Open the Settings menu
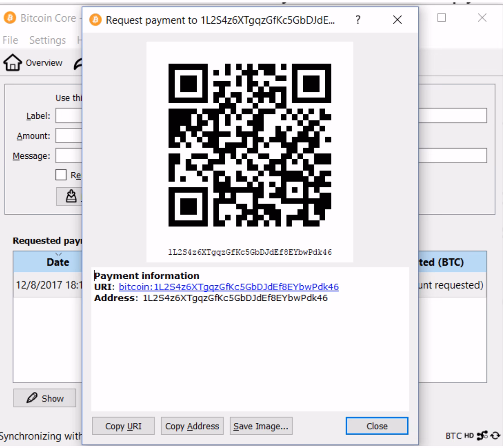Viewport: 503px width, 448px height. tap(47, 40)
